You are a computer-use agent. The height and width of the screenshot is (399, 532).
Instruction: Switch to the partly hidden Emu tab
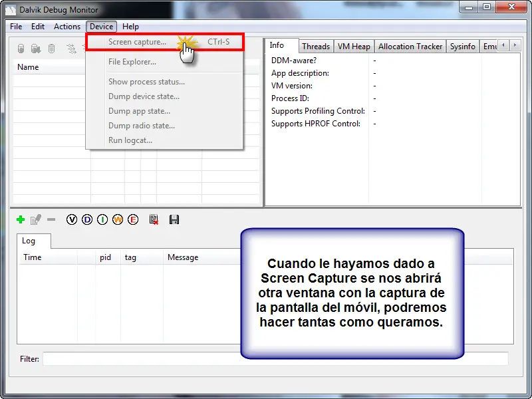pos(489,47)
